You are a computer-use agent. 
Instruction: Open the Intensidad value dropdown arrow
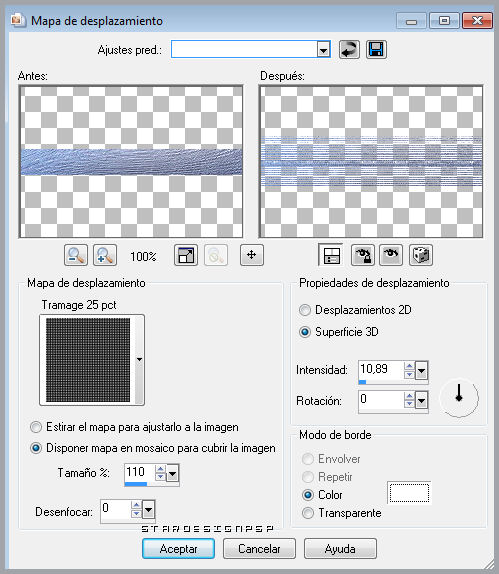[x=421, y=371]
